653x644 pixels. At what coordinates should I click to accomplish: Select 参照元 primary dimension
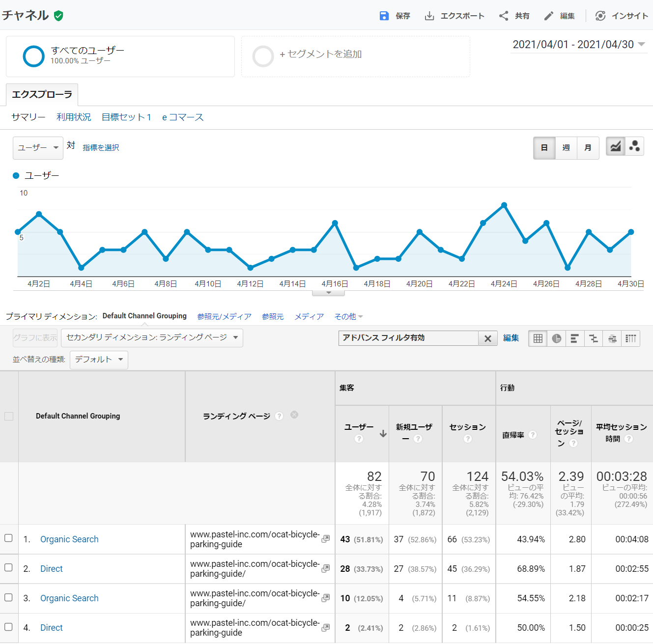coord(273,317)
